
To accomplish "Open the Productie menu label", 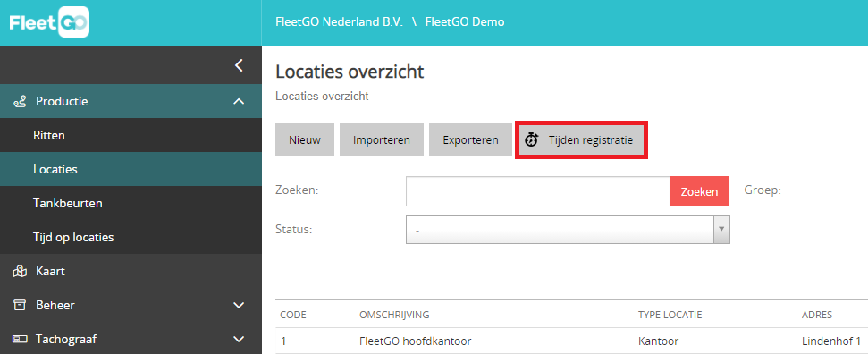I will [x=62, y=101].
